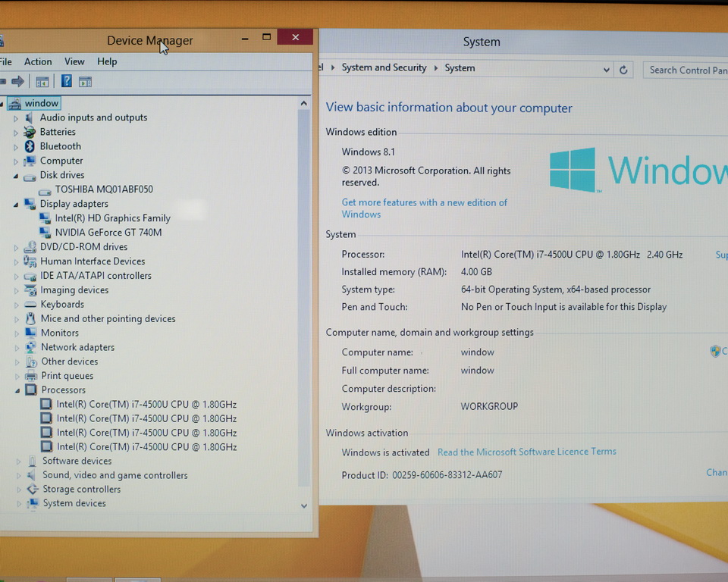This screenshot has height=582, width=728.
Task: Expand the Bluetooth node arrow
Action: point(16,148)
